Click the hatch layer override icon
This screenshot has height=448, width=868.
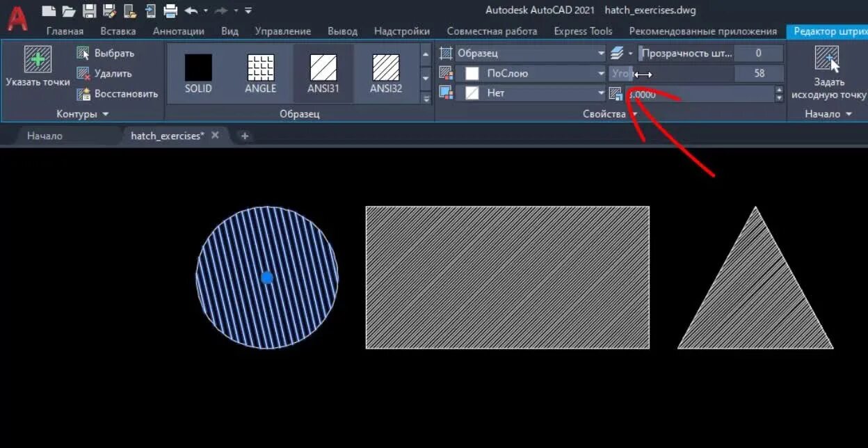(617, 54)
